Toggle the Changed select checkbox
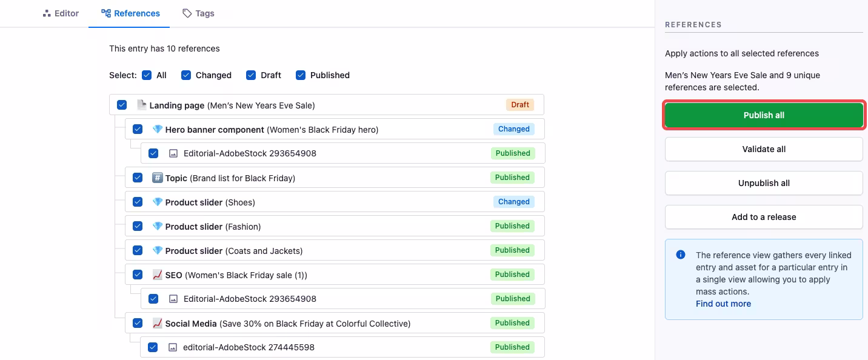The image size is (868, 360). point(186,75)
